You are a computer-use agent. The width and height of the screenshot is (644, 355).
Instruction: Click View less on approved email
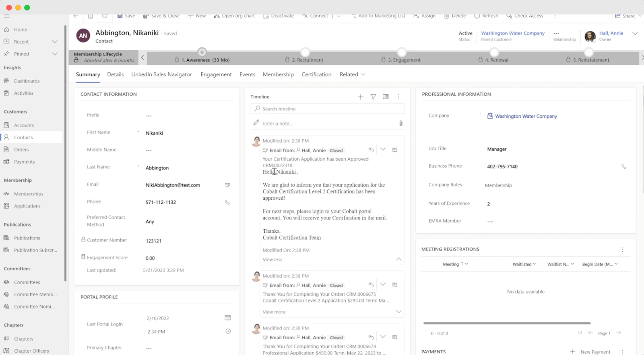tap(272, 260)
